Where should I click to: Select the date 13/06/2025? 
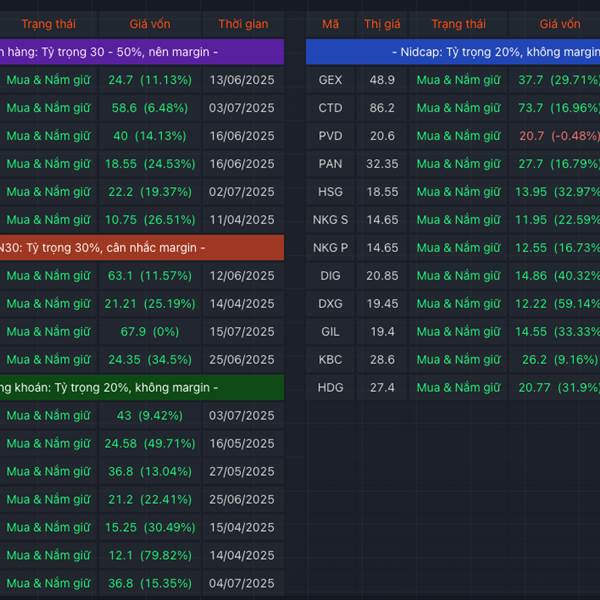[242, 80]
